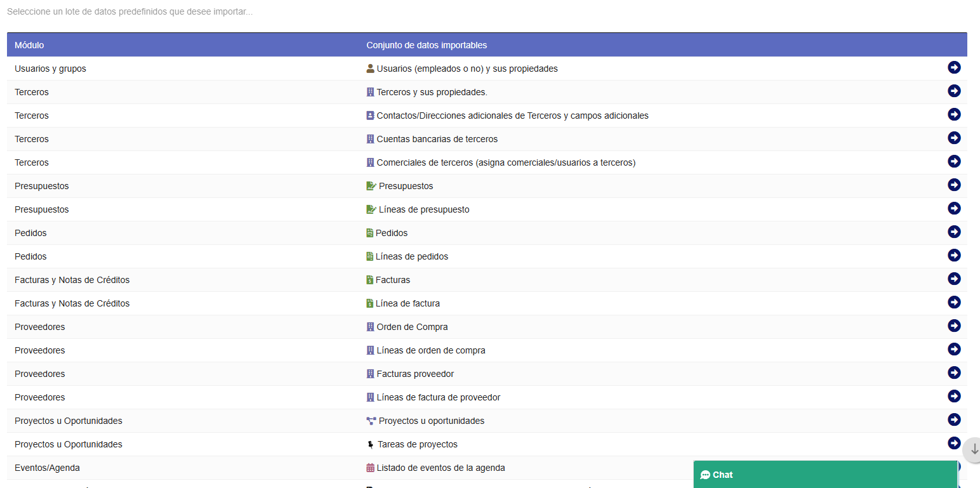Screen dimensions: 980x488
Task: Click the import arrow for Usuarios y grupos
Action: click(954, 67)
